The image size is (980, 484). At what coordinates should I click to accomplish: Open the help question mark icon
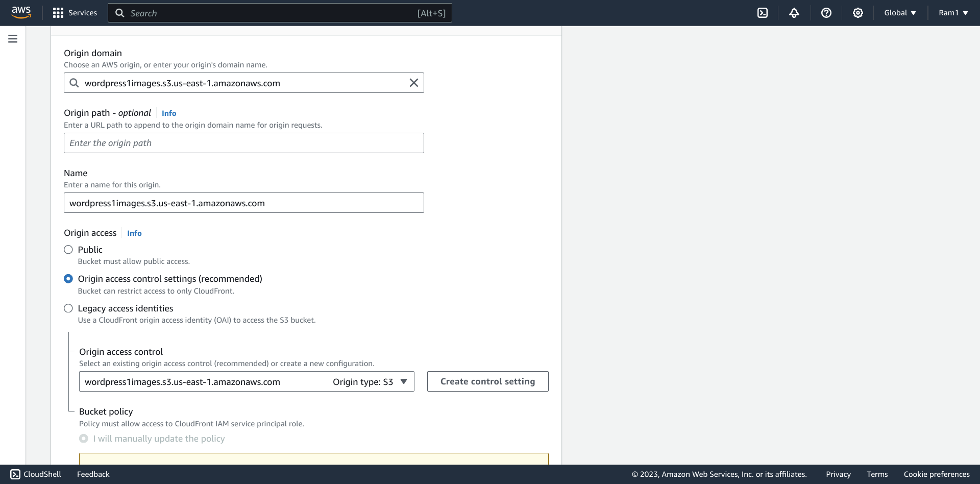(x=826, y=13)
